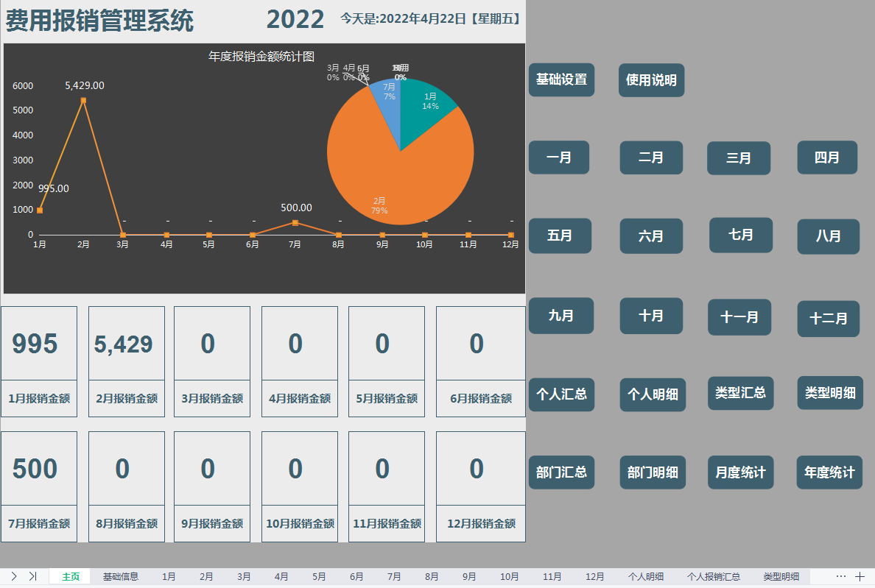The height and width of the screenshot is (588, 875).
Task: View the 个人汇总 personal summary
Action: pyautogui.click(x=561, y=395)
